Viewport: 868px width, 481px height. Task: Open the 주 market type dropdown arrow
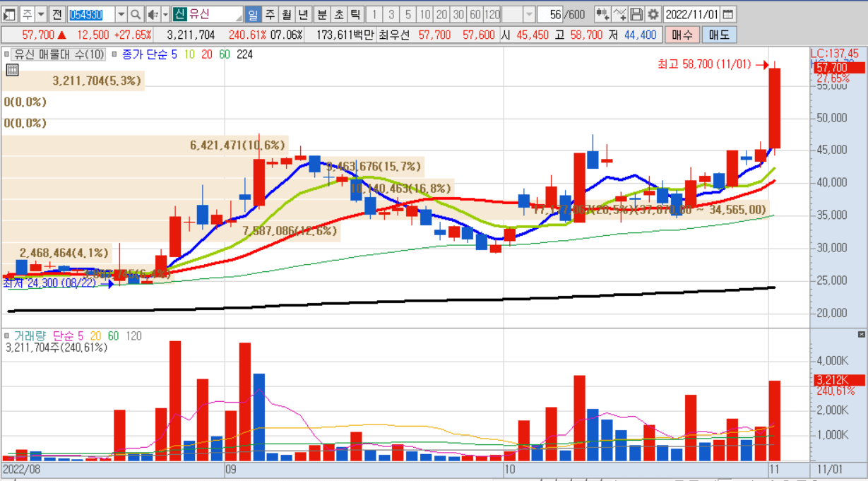[x=40, y=14]
